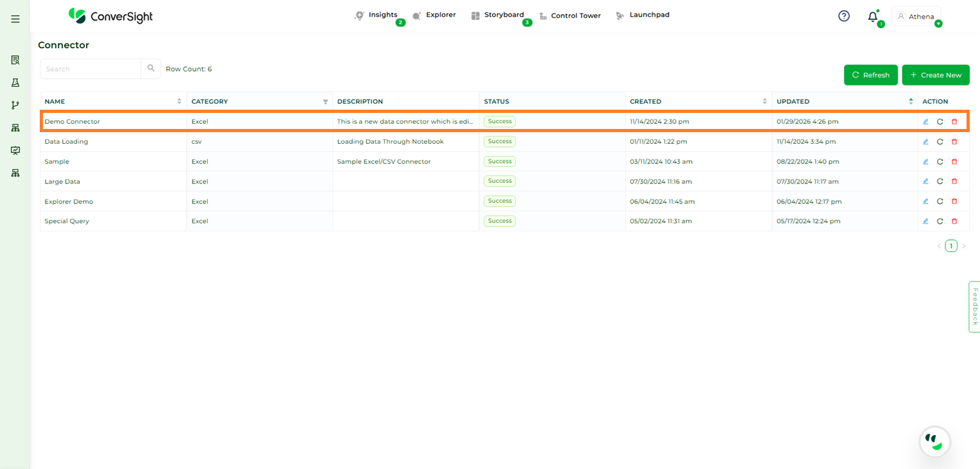Switch to the Control Tower tab
The image size is (980, 469).
[575, 16]
